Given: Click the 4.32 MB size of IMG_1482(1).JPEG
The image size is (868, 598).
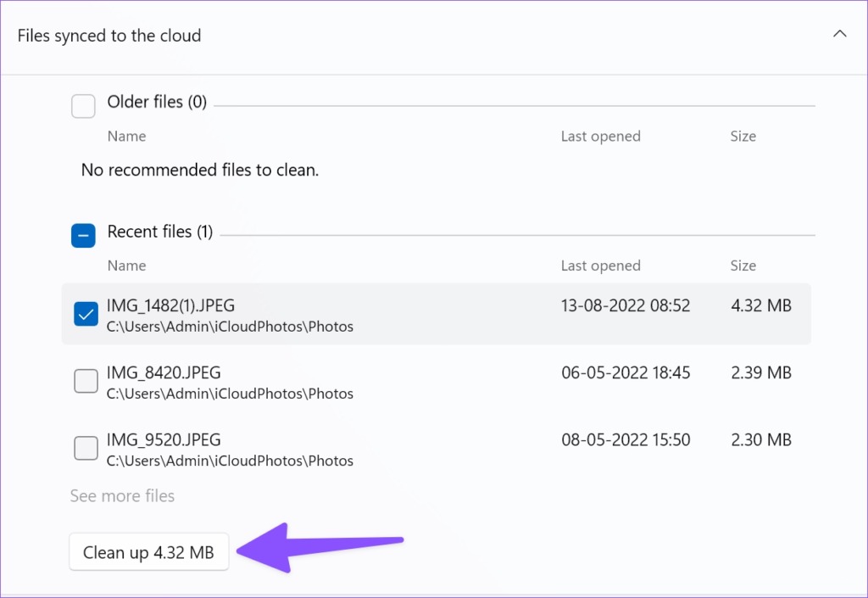Looking at the screenshot, I should pyautogui.click(x=760, y=305).
